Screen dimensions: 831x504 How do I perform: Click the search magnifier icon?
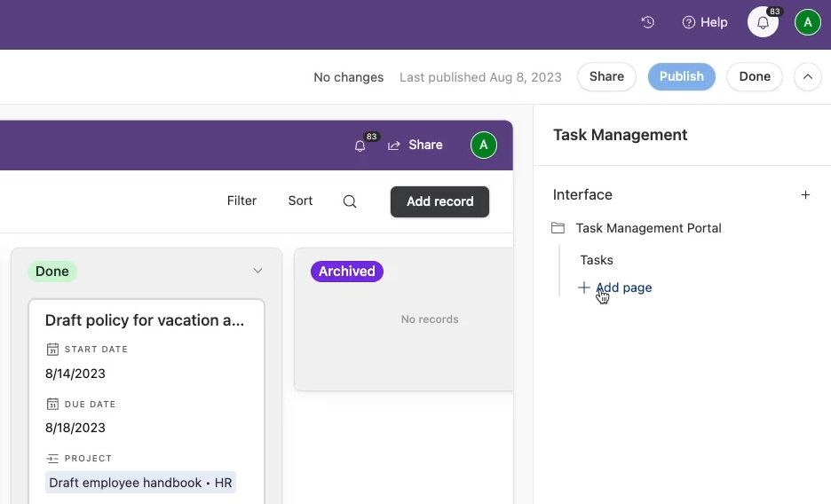[x=350, y=201]
